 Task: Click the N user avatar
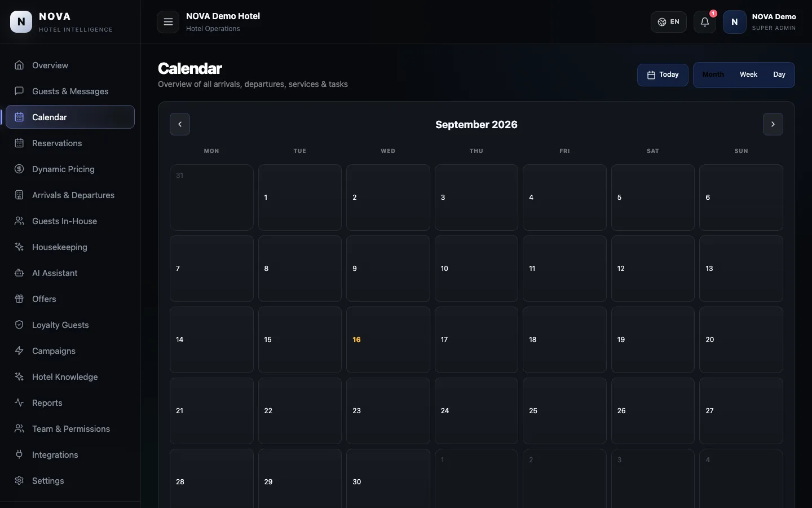click(x=735, y=22)
